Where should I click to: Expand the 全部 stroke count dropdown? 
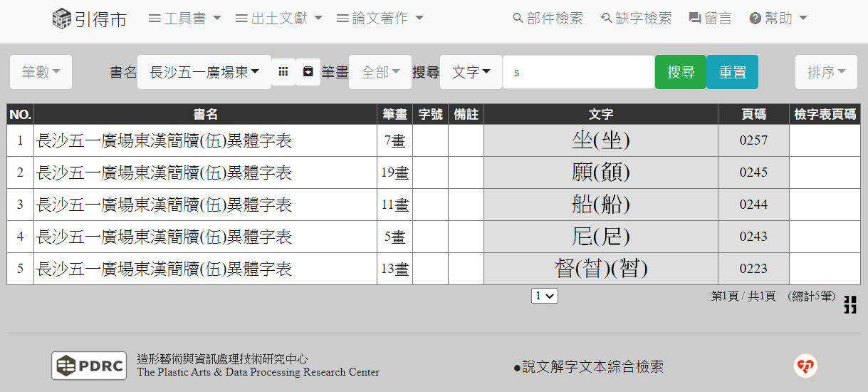[380, 72]
